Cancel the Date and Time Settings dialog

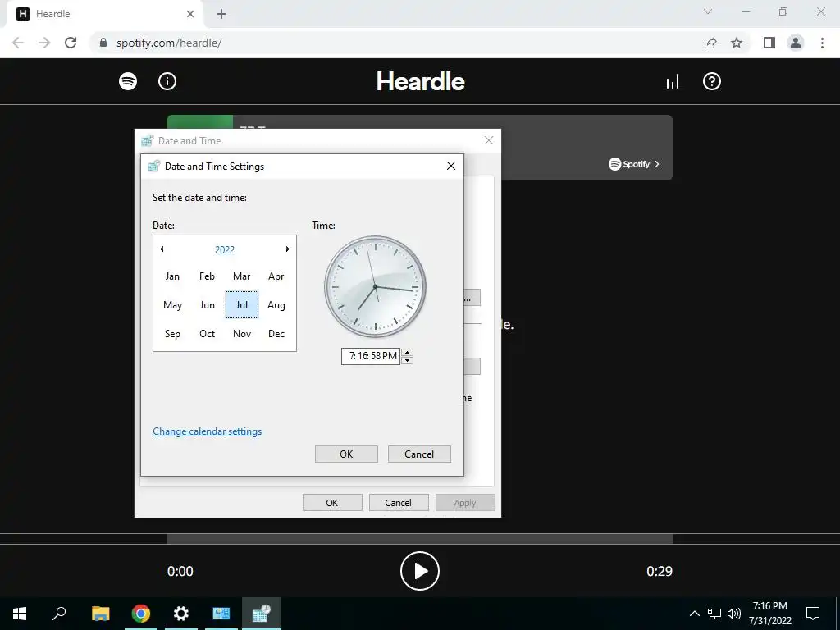(x=419, y=454)
